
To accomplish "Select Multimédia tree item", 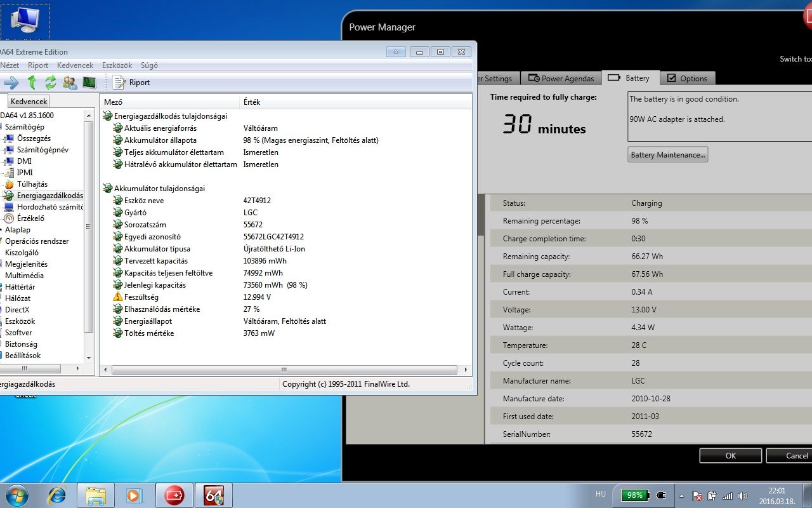I will click(x=24, y=276).
